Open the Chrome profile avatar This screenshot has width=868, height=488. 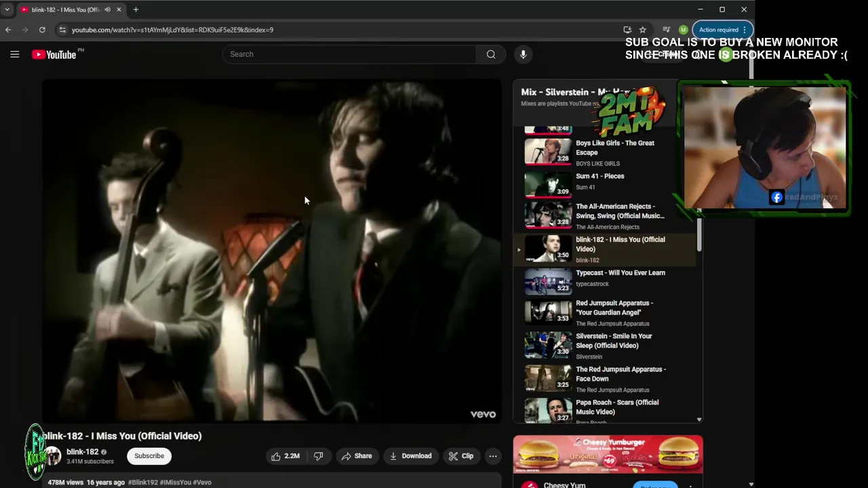(683, 30)
